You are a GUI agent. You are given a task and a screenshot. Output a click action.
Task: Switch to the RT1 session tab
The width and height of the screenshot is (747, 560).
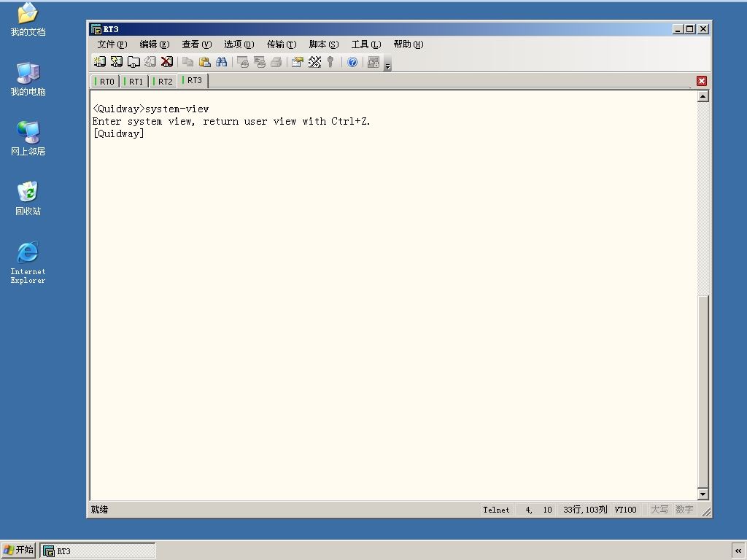(x=134, y=82)
